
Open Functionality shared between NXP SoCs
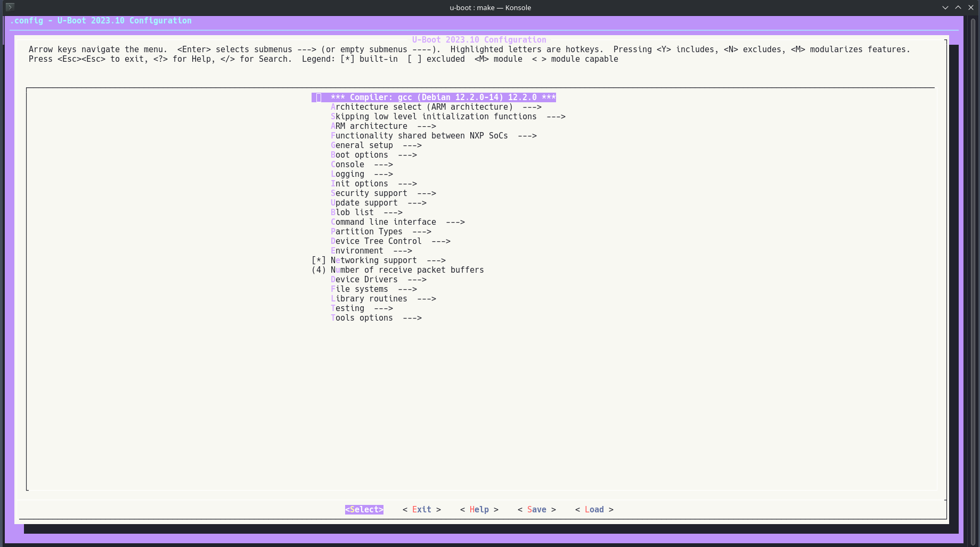[434, 136]
